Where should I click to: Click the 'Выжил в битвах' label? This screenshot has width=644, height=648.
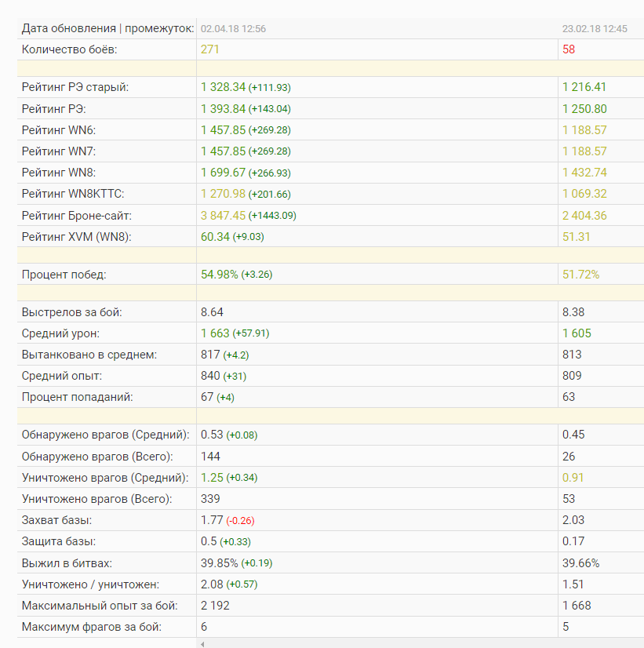pos(66,563)
